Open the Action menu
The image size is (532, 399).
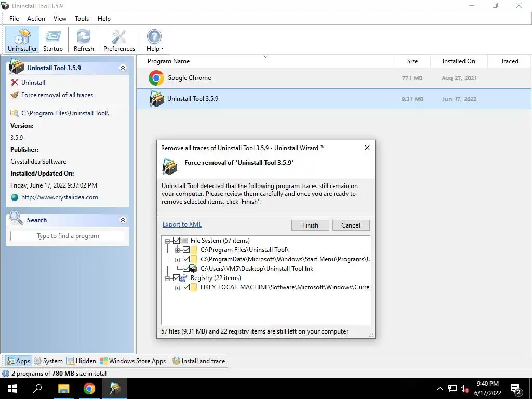(x=36, y=19)
